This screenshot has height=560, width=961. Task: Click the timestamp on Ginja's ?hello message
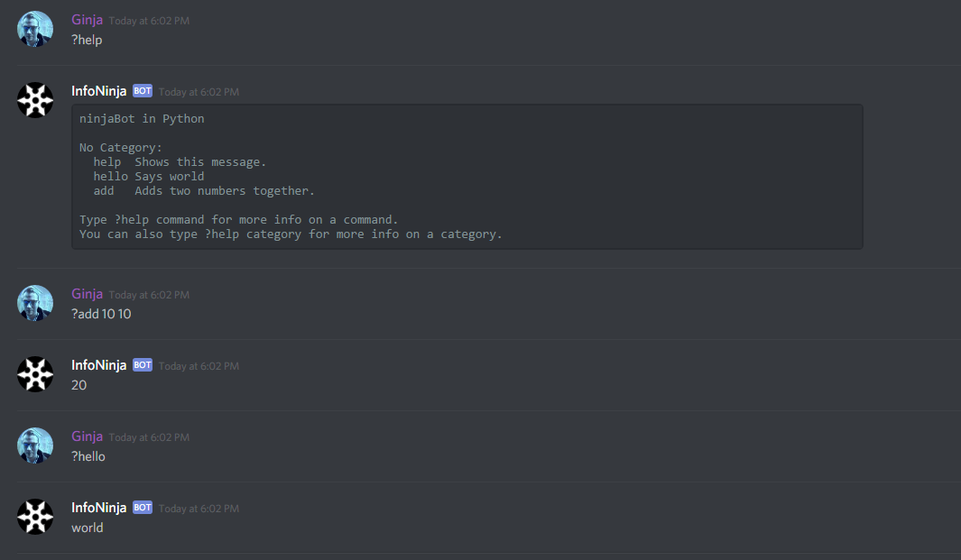pos(149,437)
